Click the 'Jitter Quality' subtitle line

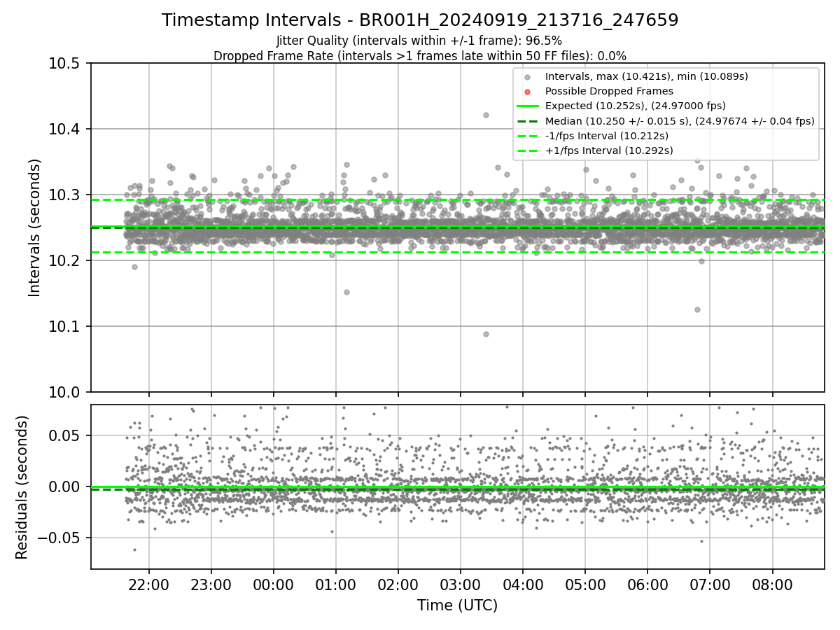coord(419,41)
